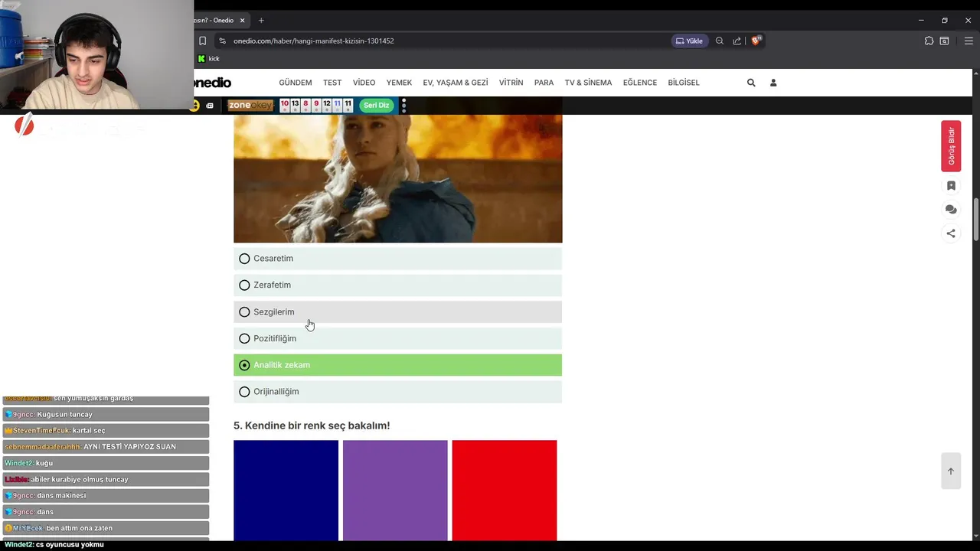
Task: Click the share icon in side panel
Action: [951, 233]
